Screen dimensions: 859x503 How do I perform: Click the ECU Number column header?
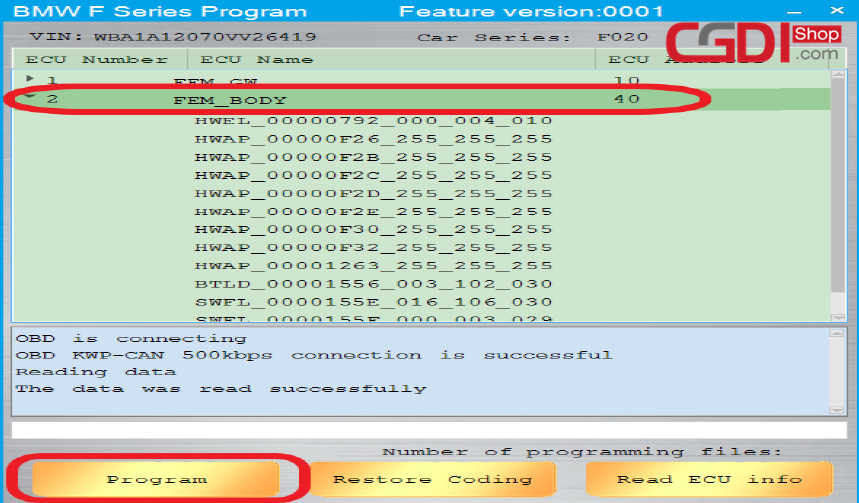100,59
